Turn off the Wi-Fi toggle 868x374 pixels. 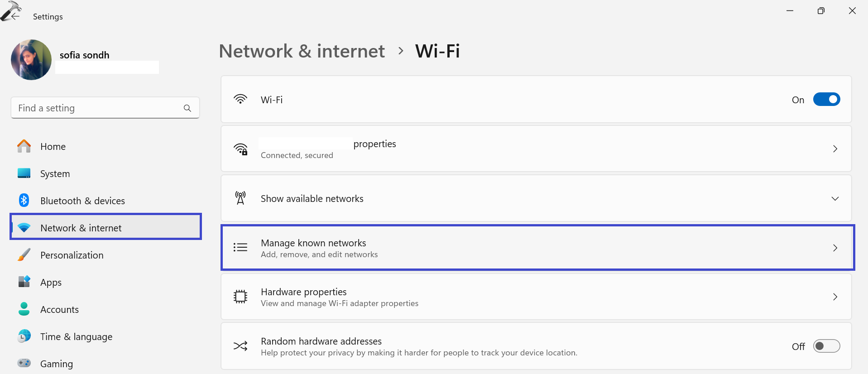(x=826, y=100)
